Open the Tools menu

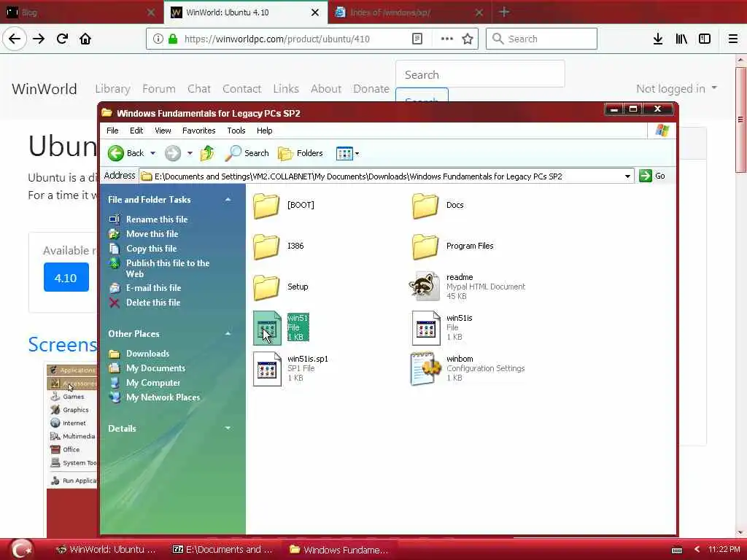click(236, 131)
